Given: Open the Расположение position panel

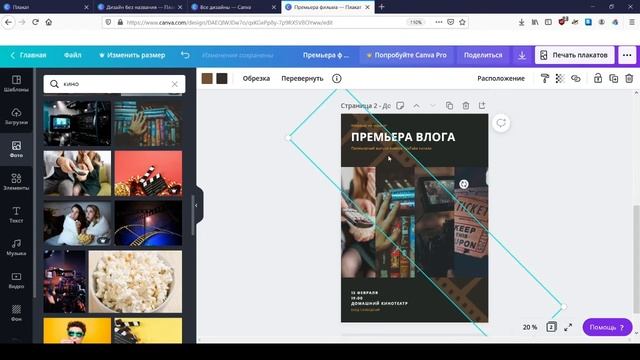Looking at the screenshot, I should tap(501, 78).
